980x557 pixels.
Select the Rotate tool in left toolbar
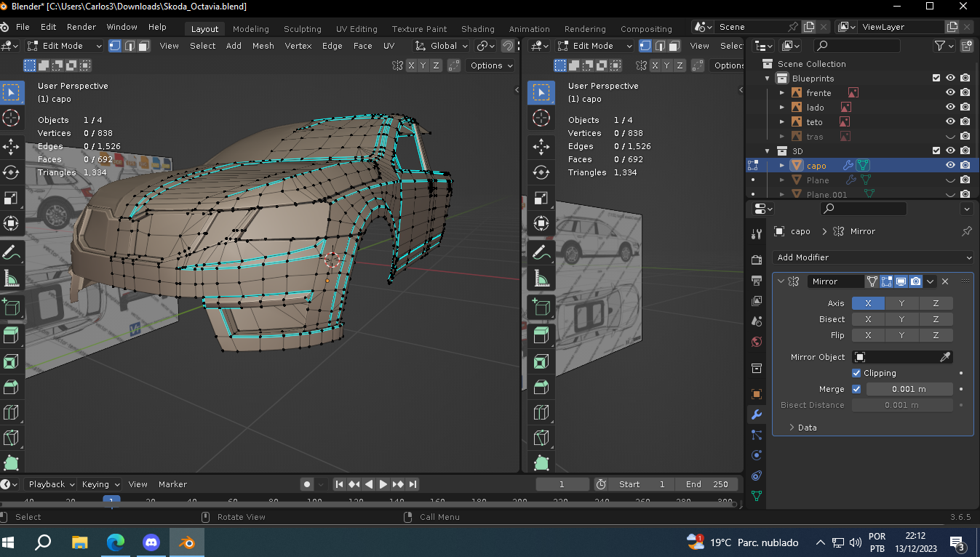click(12, 172)
